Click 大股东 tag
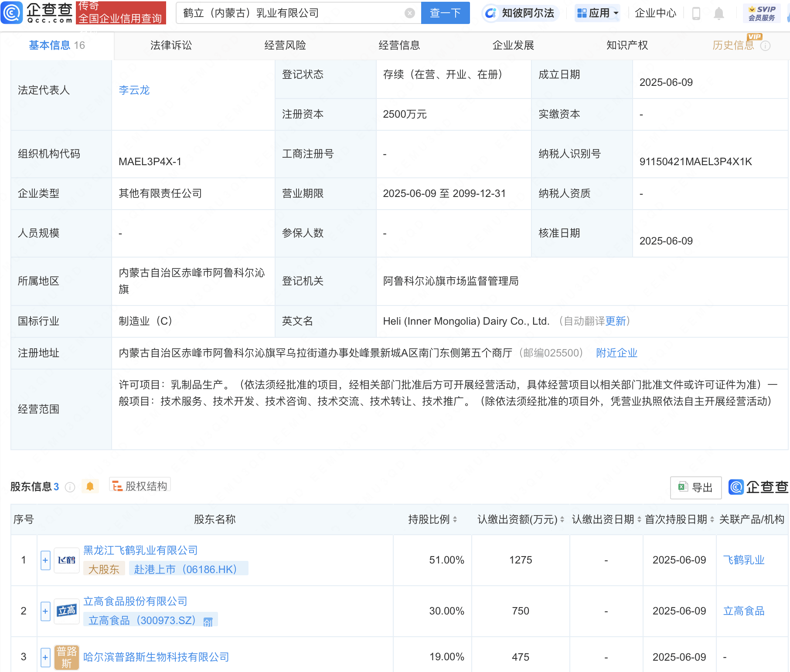This screenshot has height=672, width=790. [104, 569]
